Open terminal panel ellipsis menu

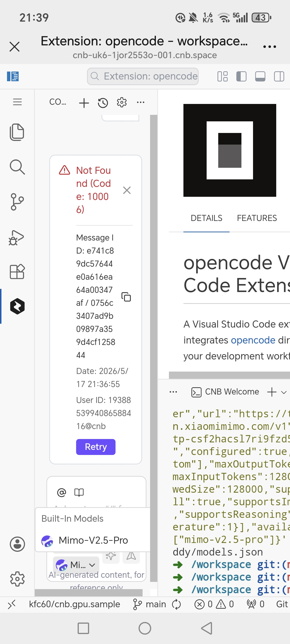pos(173,392)
